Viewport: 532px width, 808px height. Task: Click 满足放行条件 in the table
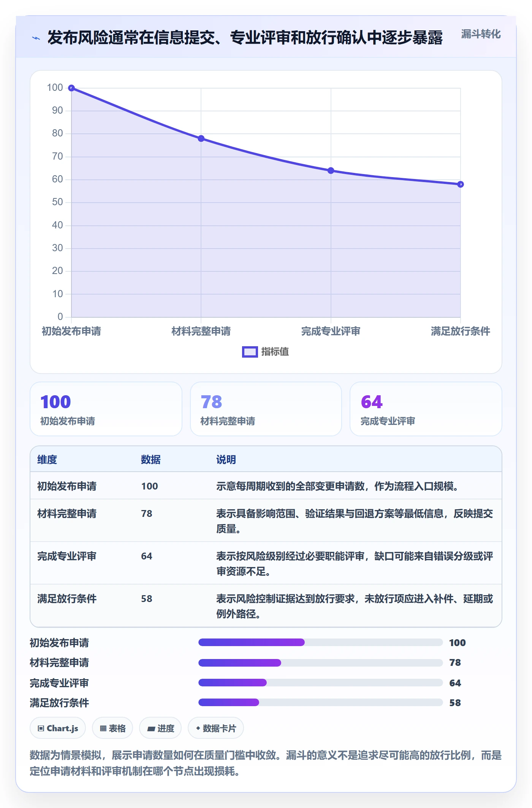tap(67, 599)
